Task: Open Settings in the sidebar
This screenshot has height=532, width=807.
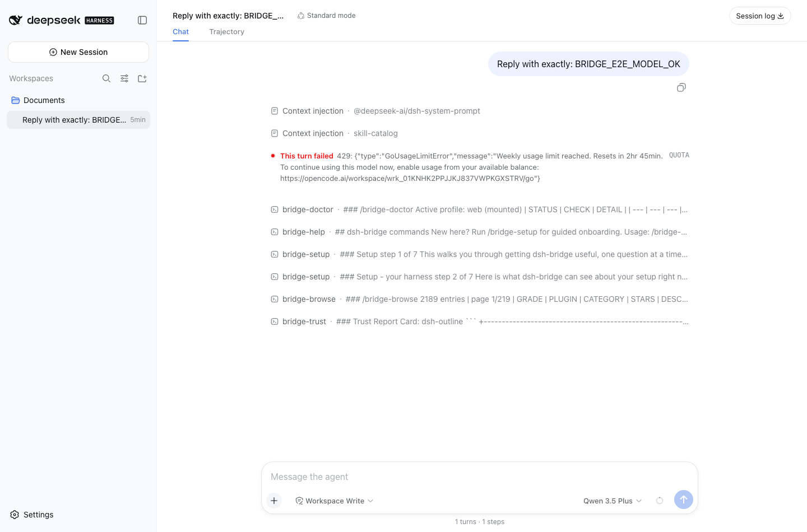Action: click(x=32, y=515)
